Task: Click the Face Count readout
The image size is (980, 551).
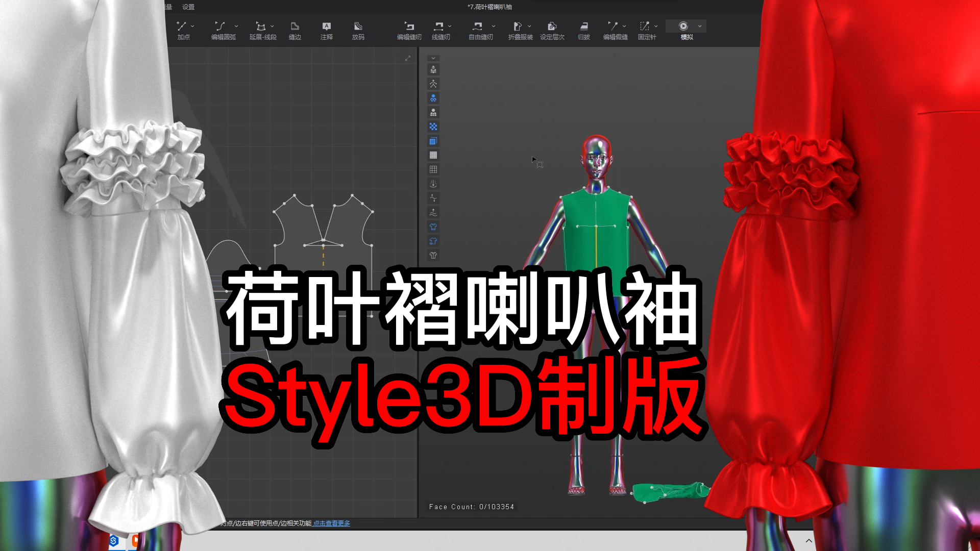Action: click(472, 507)
